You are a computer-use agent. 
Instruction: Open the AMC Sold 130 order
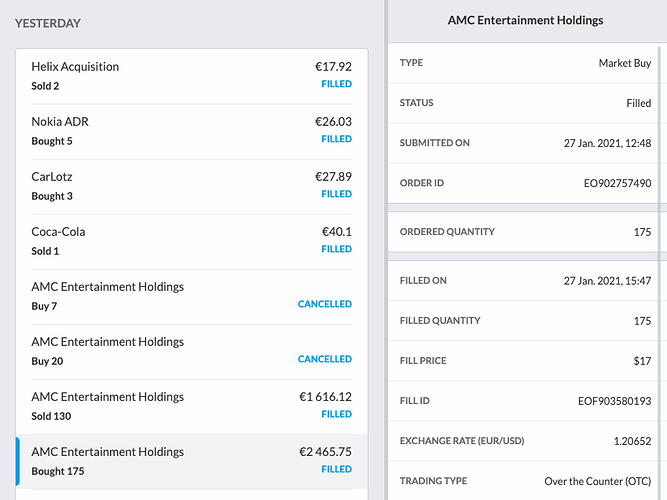point(191,406)
